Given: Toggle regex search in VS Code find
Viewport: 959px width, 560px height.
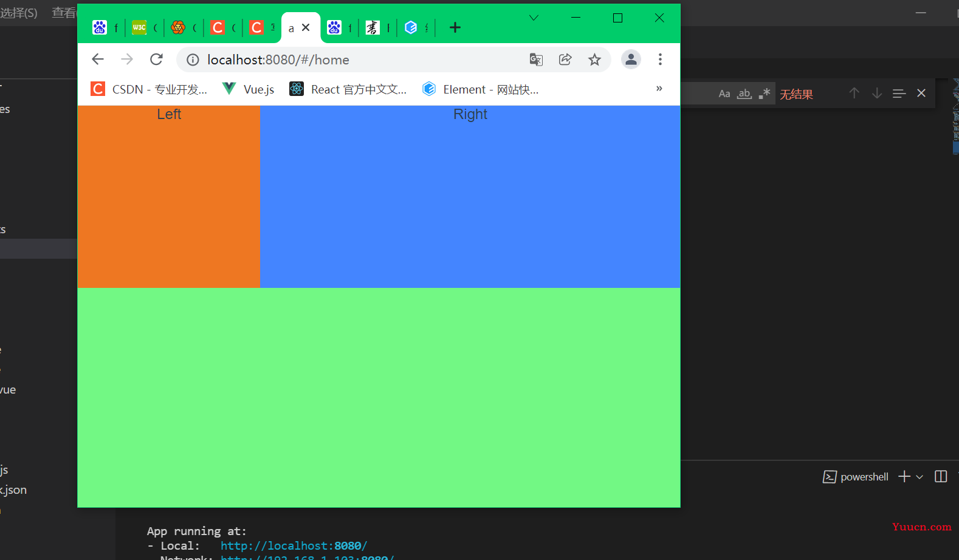Looking at the screenshot, I should click(765, 94).
